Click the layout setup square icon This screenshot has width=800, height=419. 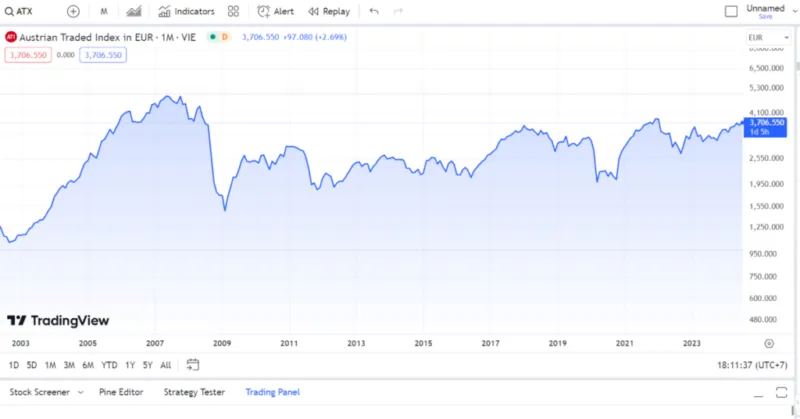[x=730, y=11]
